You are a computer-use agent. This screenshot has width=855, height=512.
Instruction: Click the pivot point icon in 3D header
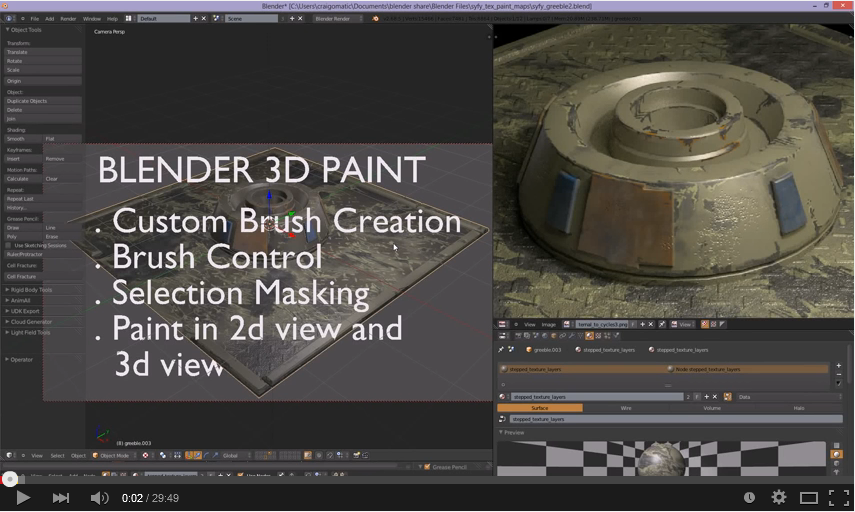tap(162, 455)
